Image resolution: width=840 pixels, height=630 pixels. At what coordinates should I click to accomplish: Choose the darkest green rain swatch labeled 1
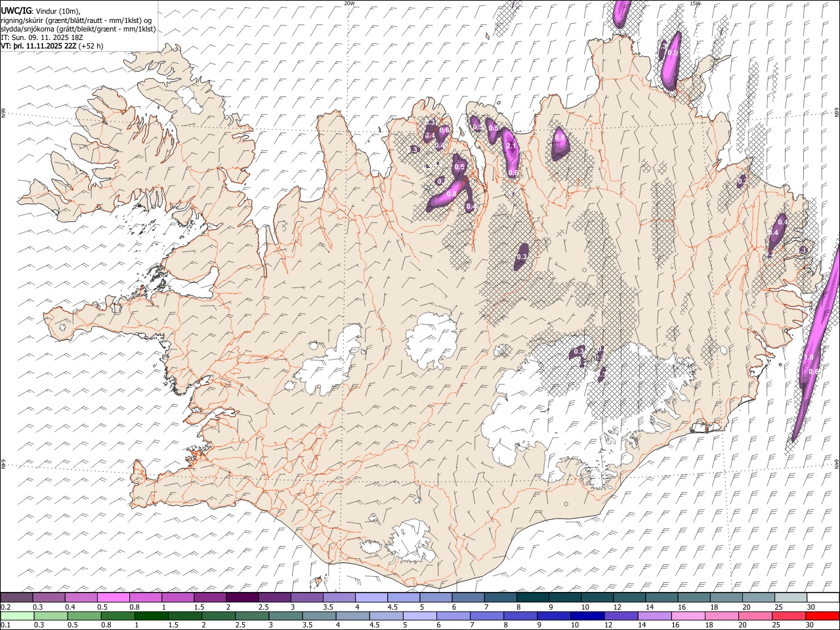(x=151, y=616)
